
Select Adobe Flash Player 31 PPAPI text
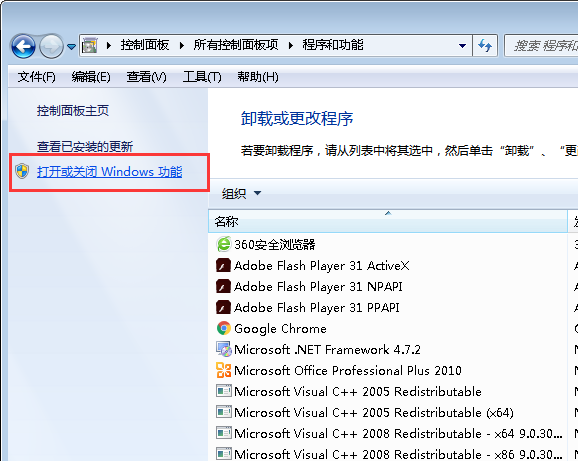click(x=317, y=308)
